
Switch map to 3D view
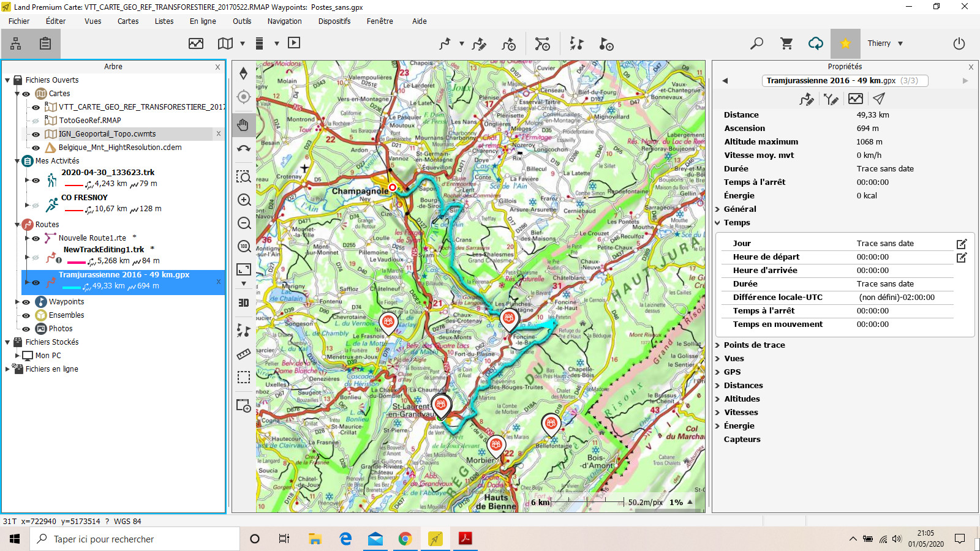tap(244, 302)
